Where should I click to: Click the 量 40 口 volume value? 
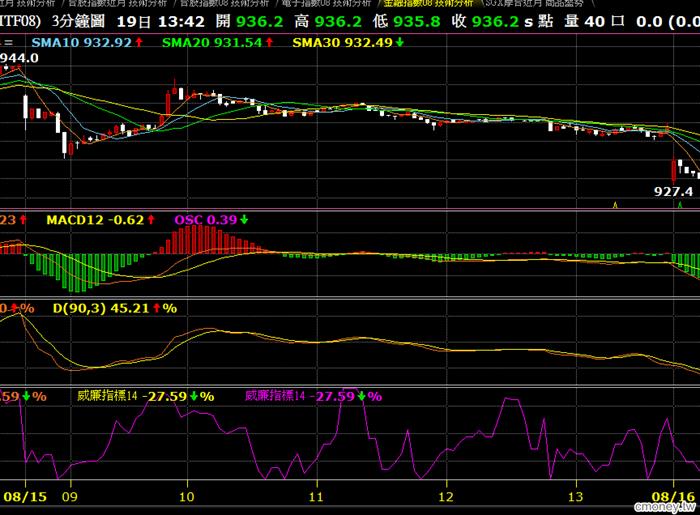594,21
